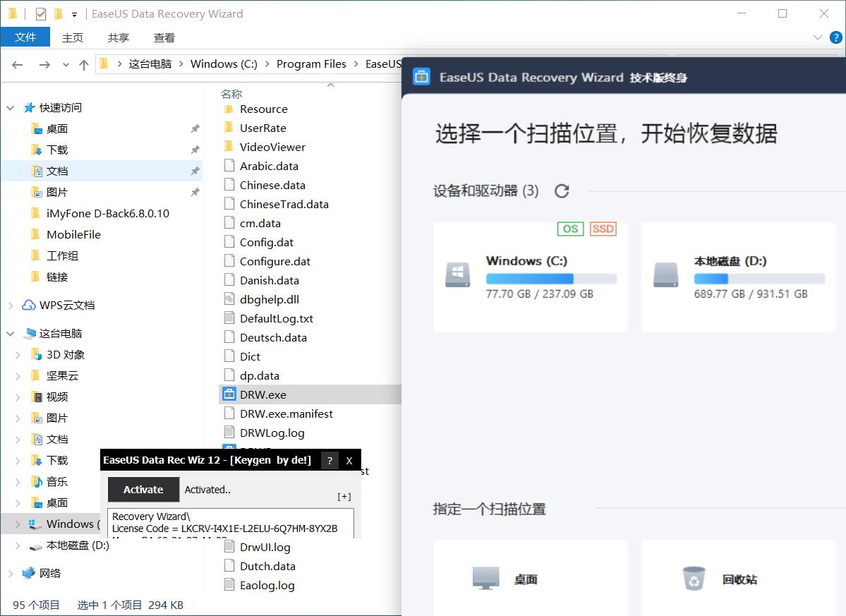Click the 回收站 recycle bin icon
Viewport: 846px width, 616px height.
[694, 579]
